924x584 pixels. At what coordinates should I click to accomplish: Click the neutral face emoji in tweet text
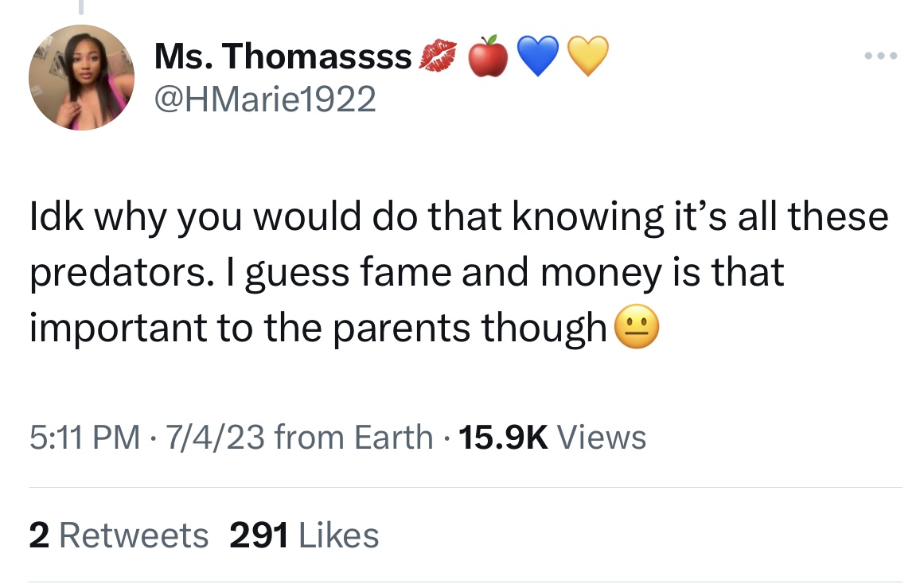(638, 326)
